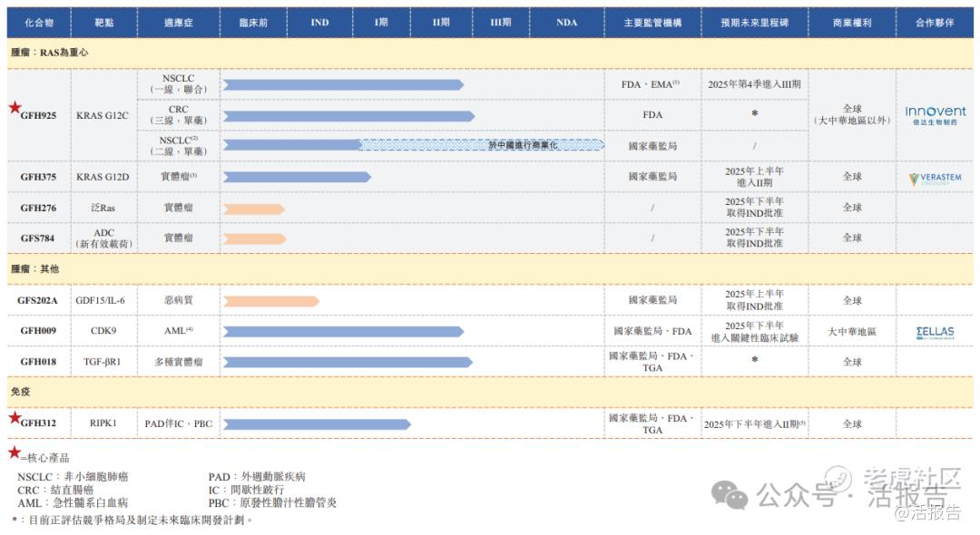Click the KRAS G12C target cell
This screenshot has width=980, height=535.
click(x=103, y=115)
